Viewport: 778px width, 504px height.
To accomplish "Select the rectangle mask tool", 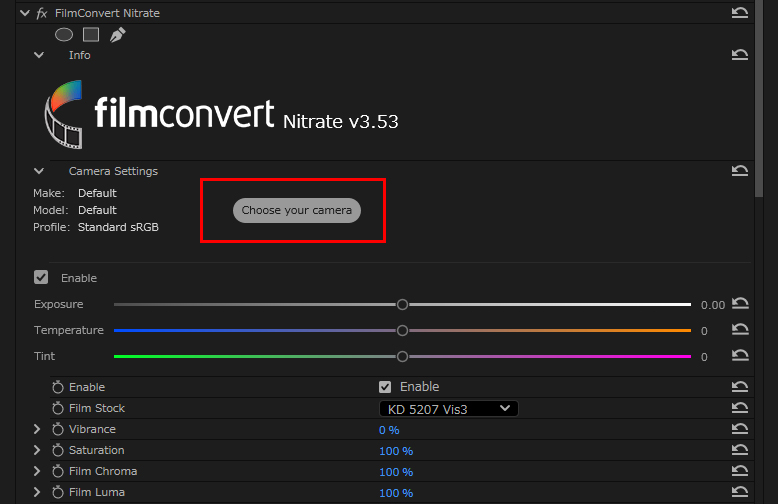I will click(91, 35).
